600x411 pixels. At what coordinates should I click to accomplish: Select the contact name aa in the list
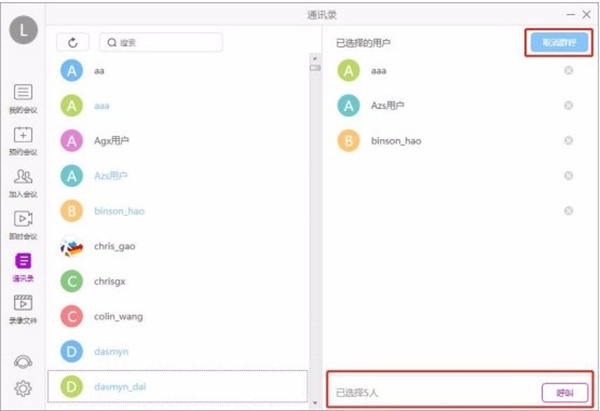[x=99, y=71]
